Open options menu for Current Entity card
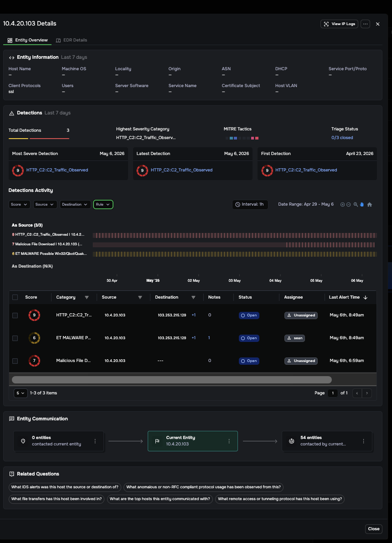Image resolution: width=392 pixels, height=543 pixels. pyautogui.click(x=229, y=441)
